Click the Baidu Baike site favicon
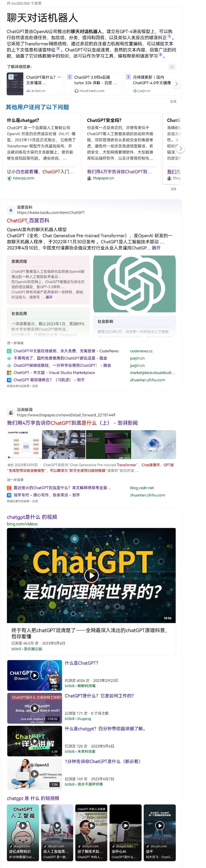The image size is (206, 868). tap(11, 210)
